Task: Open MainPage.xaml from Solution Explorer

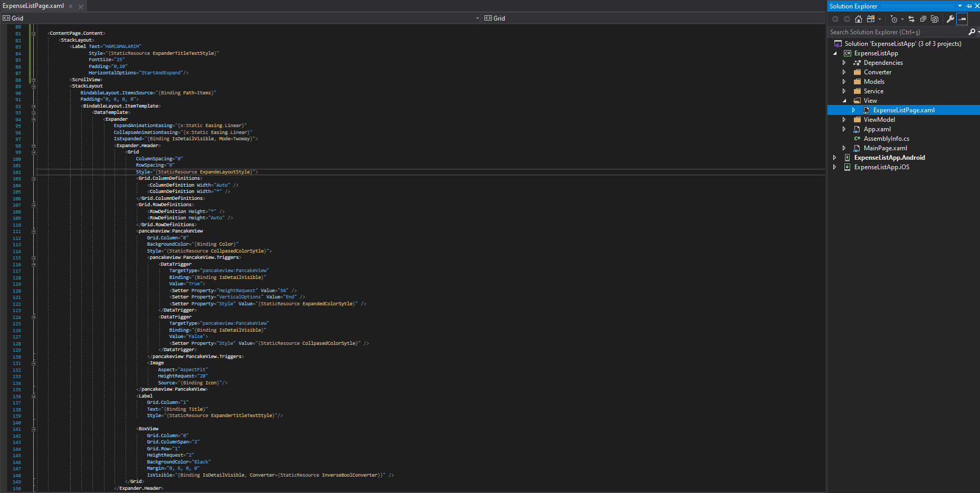Action: click(x=886, y=148)
